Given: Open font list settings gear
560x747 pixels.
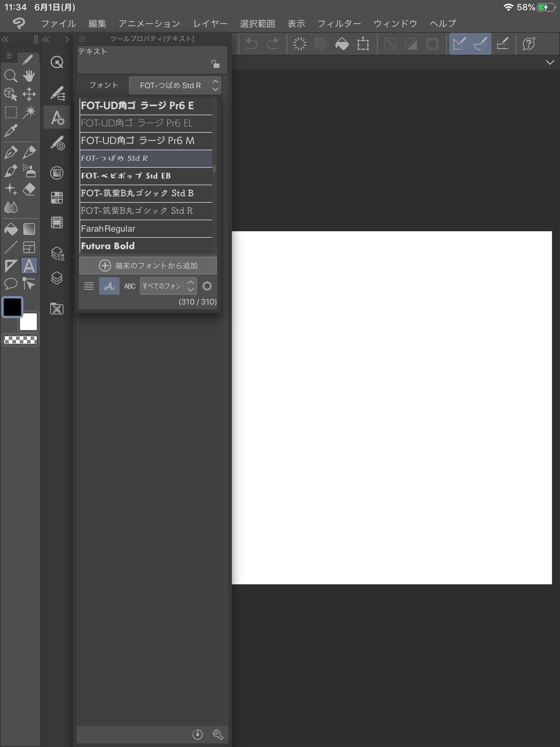Looking at the screenshot, I should [207, 286].
